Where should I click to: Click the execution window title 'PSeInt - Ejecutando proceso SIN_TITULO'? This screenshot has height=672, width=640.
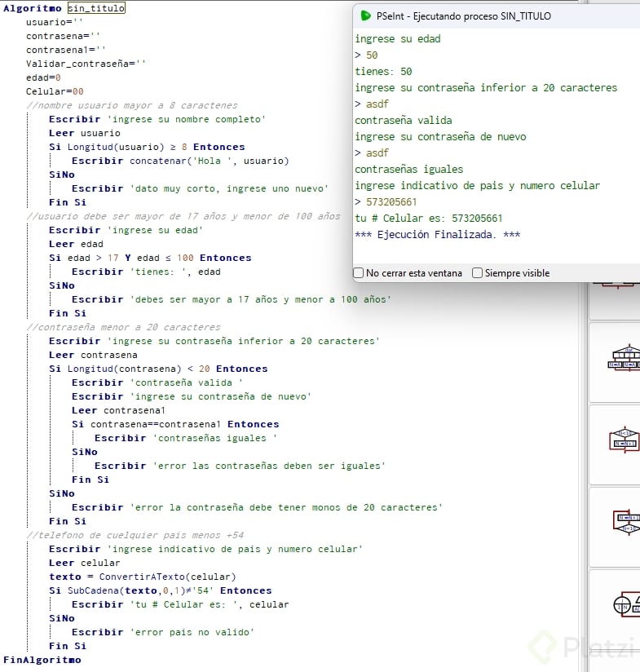[x=464, y=16]
